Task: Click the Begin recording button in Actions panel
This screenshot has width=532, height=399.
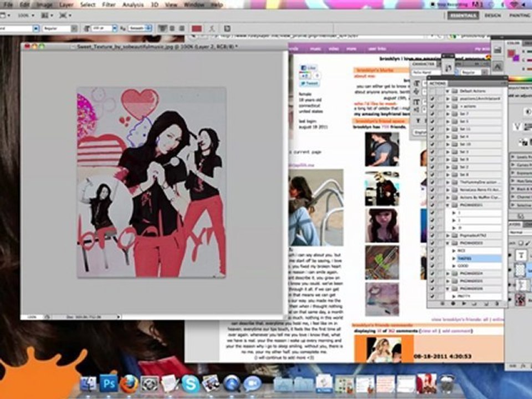Action: (x=453, y=304)
